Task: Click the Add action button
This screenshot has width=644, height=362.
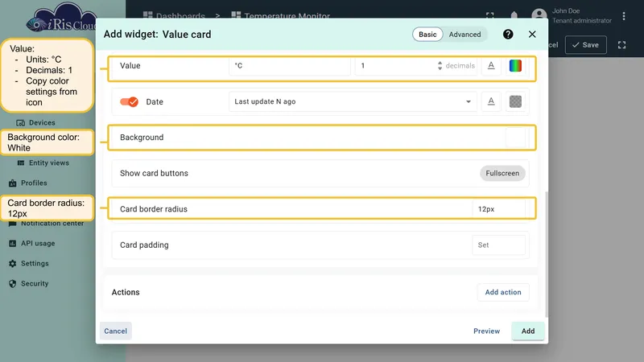Action: pyautogui.click(x=503, y=292)
